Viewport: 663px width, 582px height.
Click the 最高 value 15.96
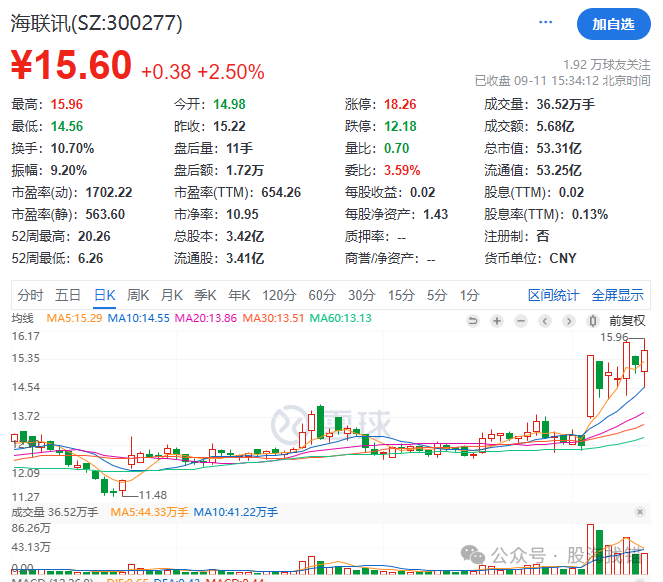coord(67,104)
